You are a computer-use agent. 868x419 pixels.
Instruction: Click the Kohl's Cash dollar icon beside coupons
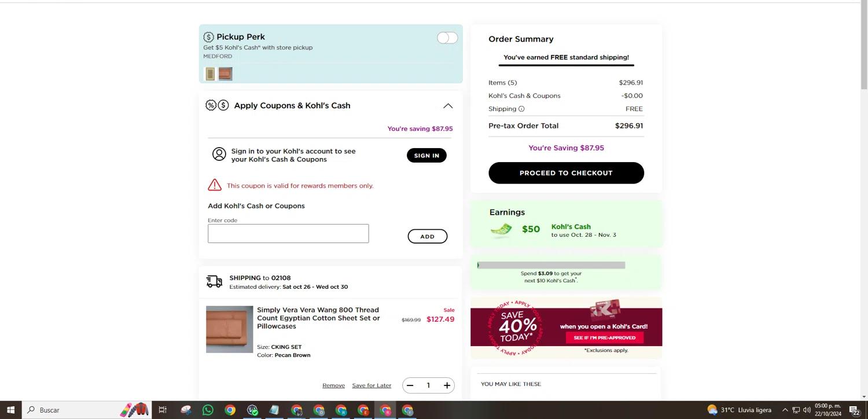pyautogui.click(x=223, y=105)
